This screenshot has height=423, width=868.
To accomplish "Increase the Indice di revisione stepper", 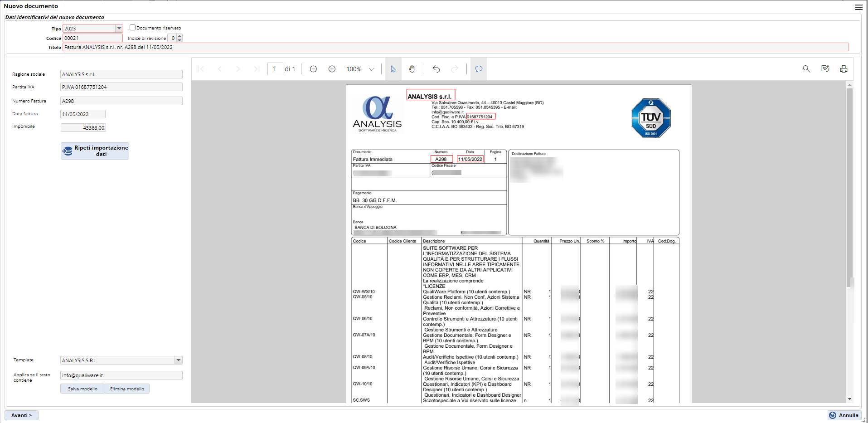I will pos(179,36).
